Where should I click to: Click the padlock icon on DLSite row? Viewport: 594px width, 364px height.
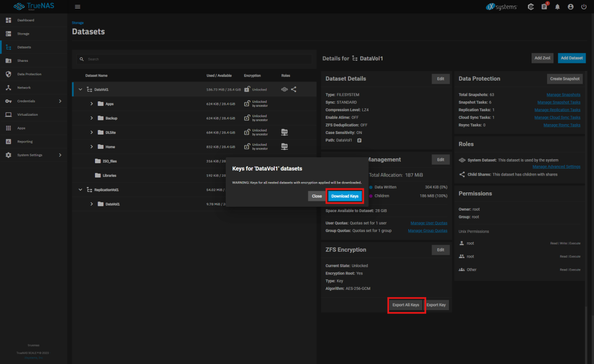(247, 132)
